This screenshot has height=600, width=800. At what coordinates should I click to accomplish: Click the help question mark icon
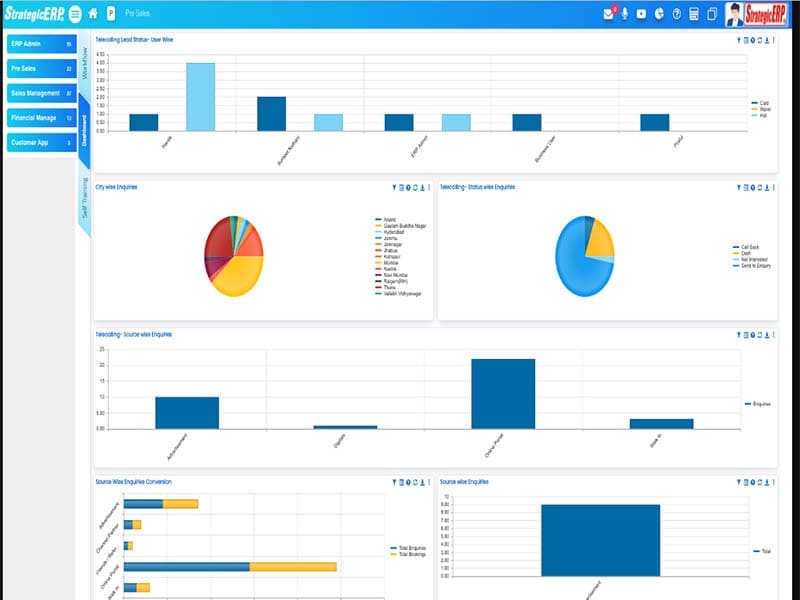[x=677, y=14]
